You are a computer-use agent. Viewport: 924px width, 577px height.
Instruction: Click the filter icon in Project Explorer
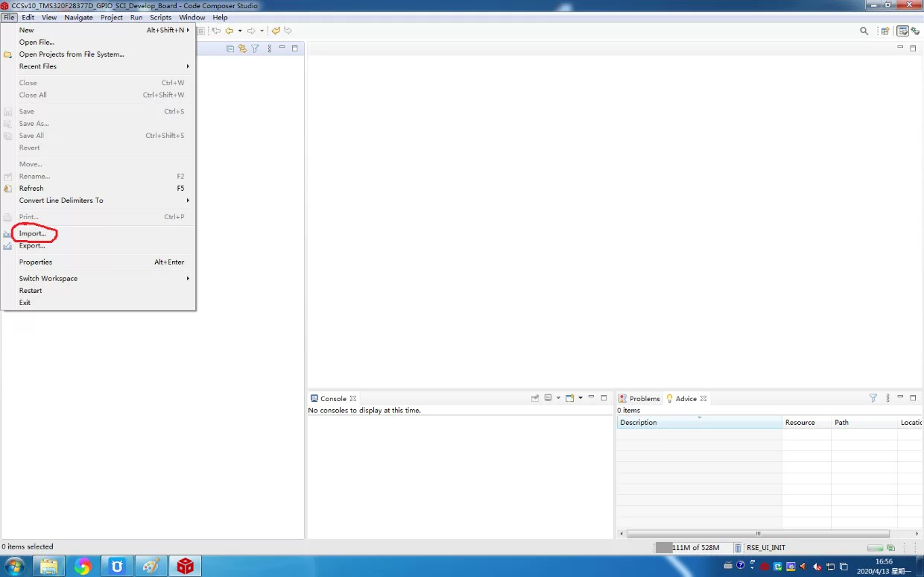[x=255, y=48]
